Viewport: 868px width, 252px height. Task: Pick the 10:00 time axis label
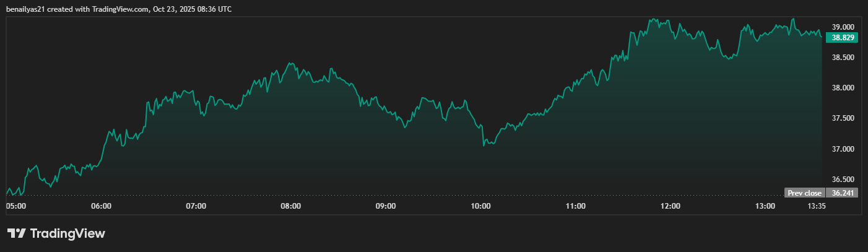tap(481, 206)
